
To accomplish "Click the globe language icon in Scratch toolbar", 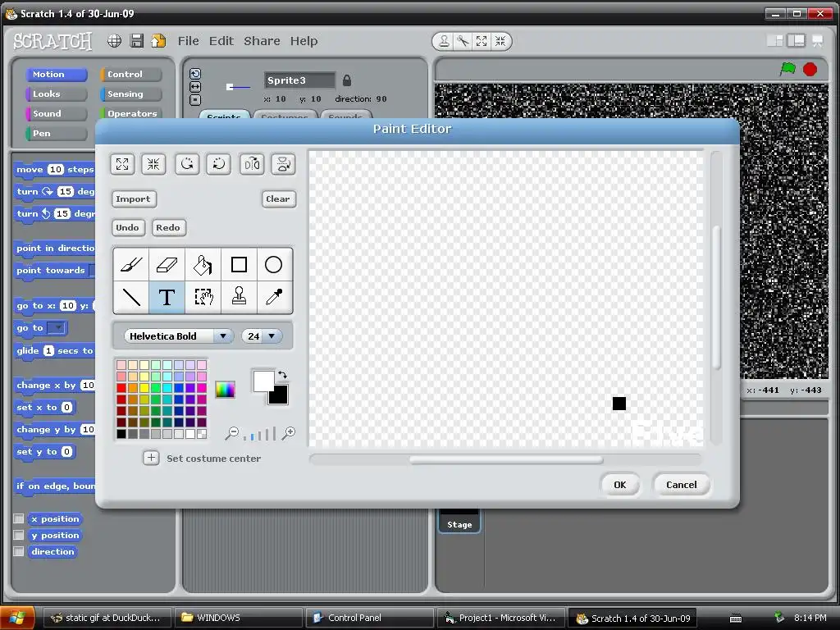I will click(x=114, y=41).
